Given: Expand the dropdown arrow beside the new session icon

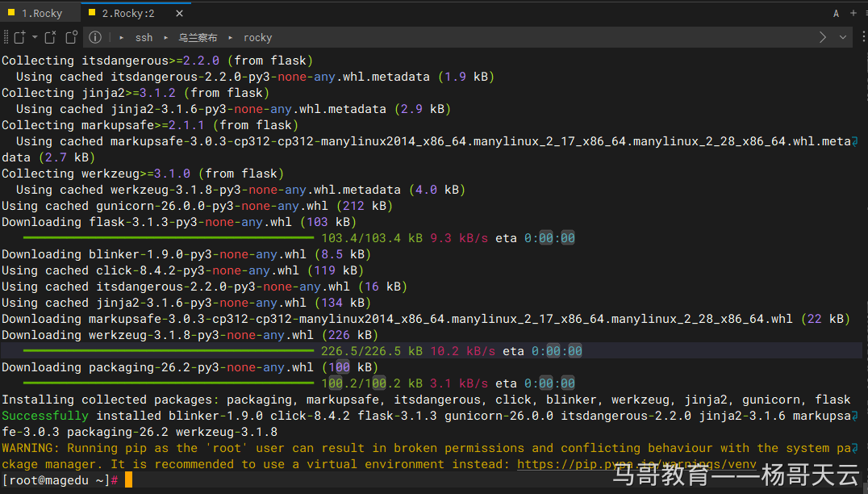Looking at the screenshot, I should tap(35, 37).
